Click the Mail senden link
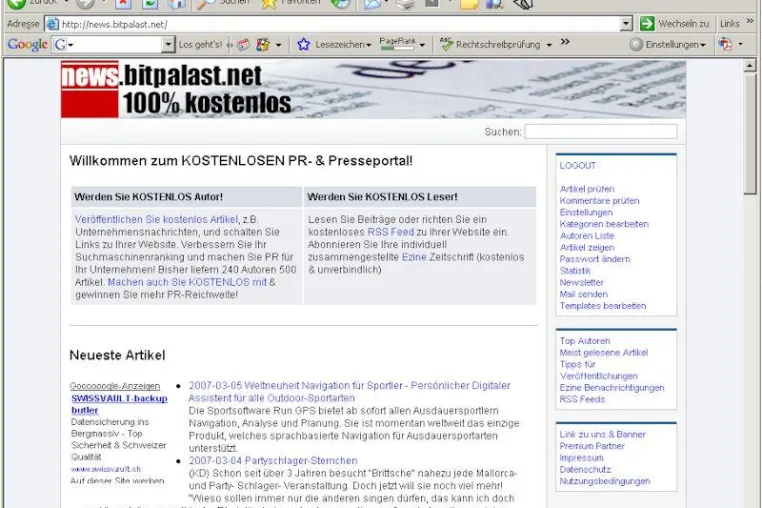The height and width of the screenshot is (508, 762). coord(583,294)
